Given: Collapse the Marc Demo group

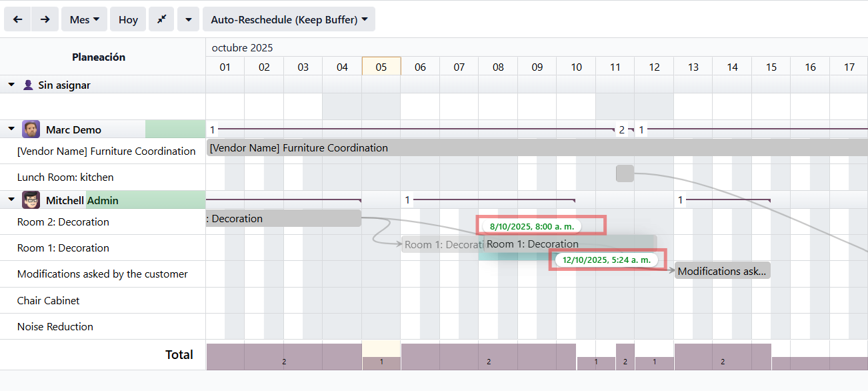Looking at the screenshot, I should (x=11, y=129).
